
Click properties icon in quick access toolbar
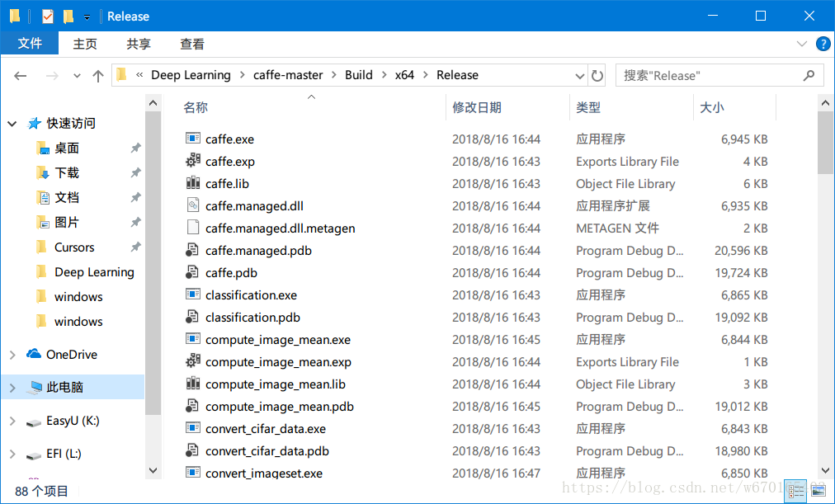pos(48,16)
